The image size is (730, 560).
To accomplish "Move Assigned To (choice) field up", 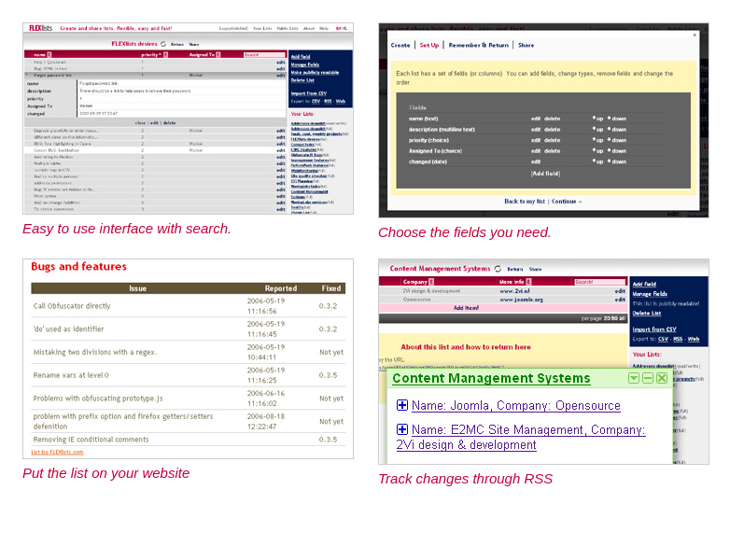I will pyautogui.click(x=597, y=151).
